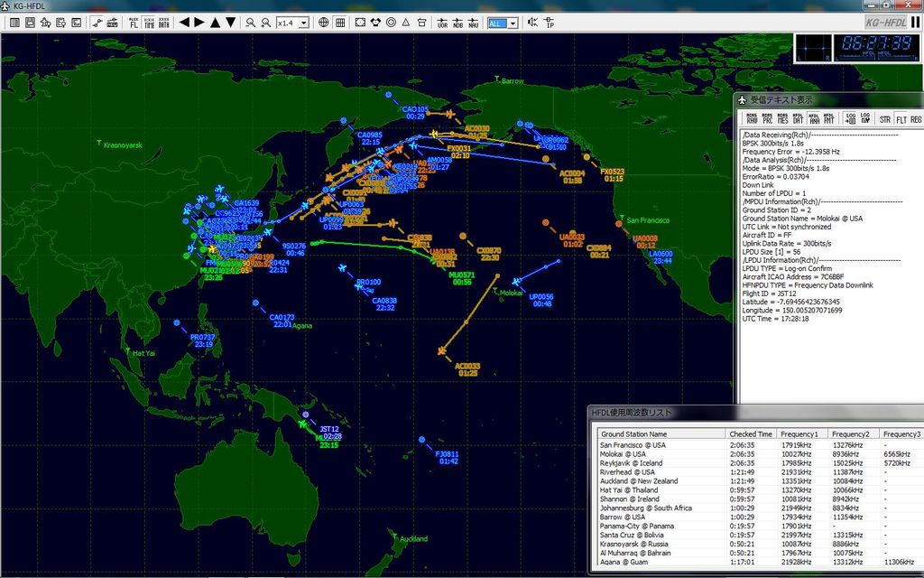The height and width of the screenshot is (578, 924).
Task: Select the FLEX FL display toggle icon
Action: point(132,23)
